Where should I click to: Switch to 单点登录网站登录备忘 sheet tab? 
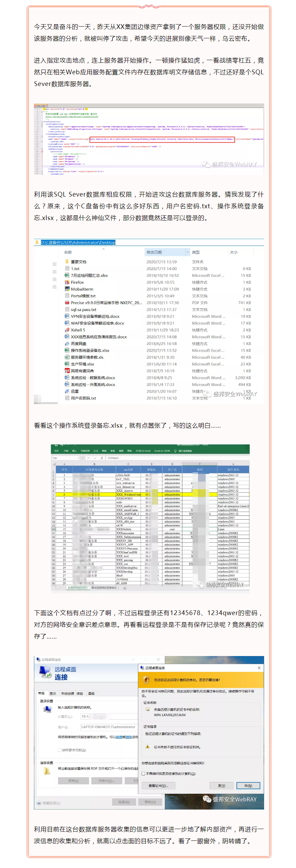(104, 588)
